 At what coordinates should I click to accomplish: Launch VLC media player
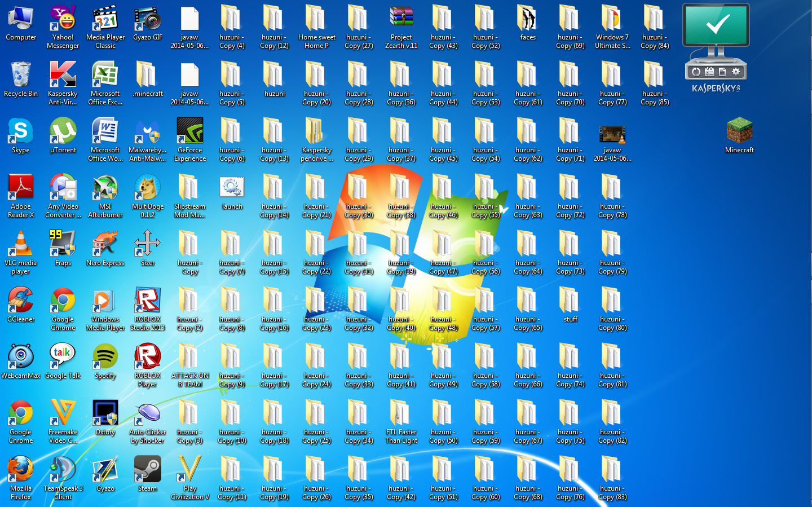(21, 253)
